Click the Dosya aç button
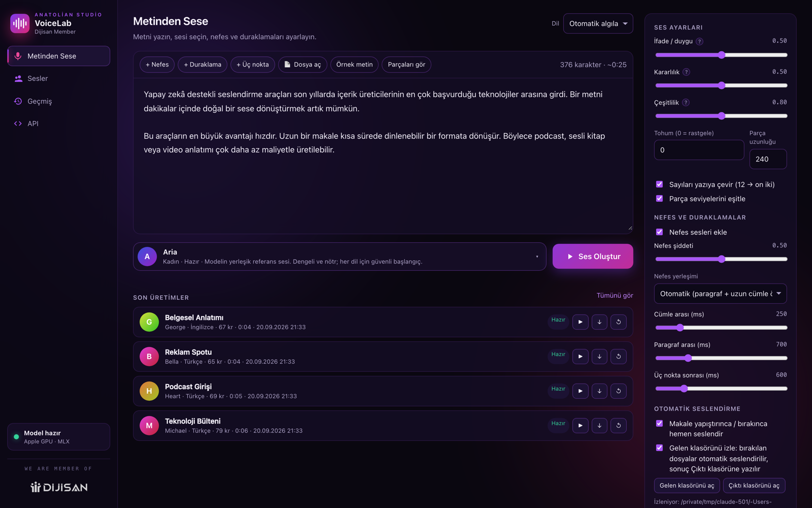Image resolution: width=812 pixels, height=508 pixels. coord(302,65)
